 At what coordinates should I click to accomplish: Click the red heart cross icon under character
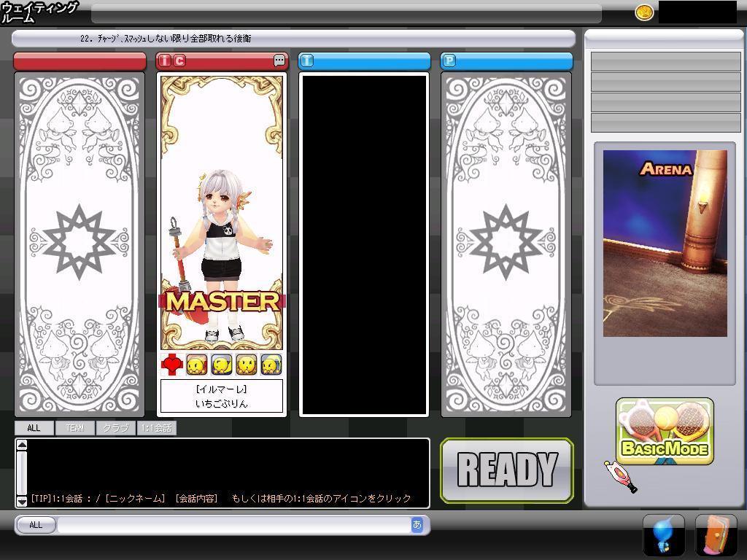click(x=171, y=365)
